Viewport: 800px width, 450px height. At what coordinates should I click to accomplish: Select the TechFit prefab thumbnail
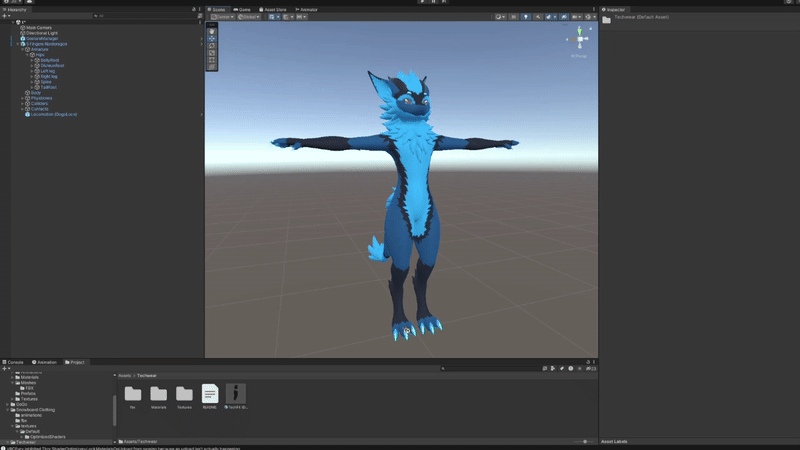pyautogui.click(x=236, y=396)
